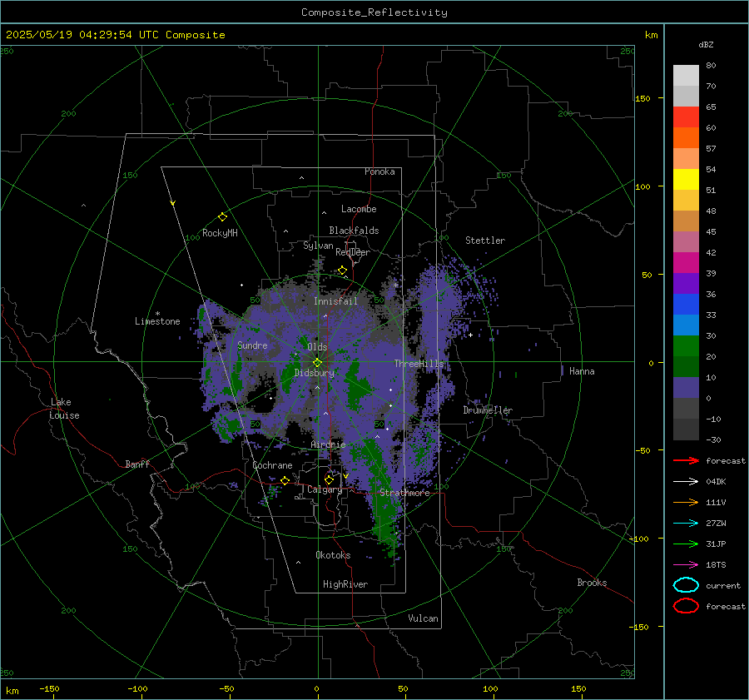Click the Airdrie town label

click(328, 444)
